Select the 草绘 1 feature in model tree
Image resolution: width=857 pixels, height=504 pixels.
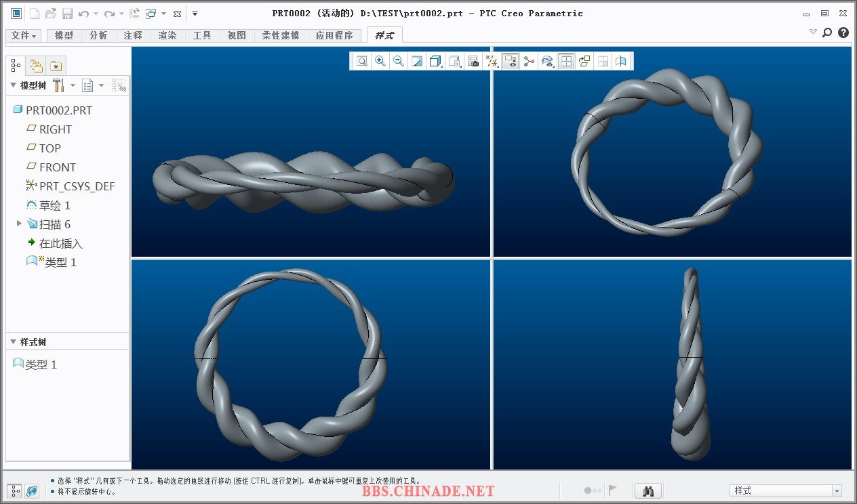point(54,205)
